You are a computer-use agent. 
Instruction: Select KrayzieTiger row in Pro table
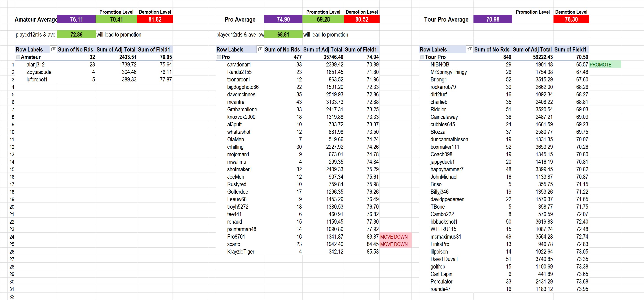click(240, 252)
